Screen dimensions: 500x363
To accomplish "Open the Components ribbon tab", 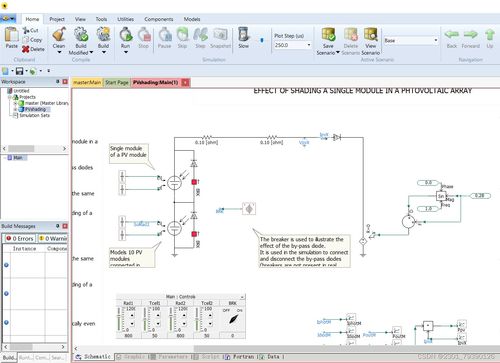I will (159, 19).
